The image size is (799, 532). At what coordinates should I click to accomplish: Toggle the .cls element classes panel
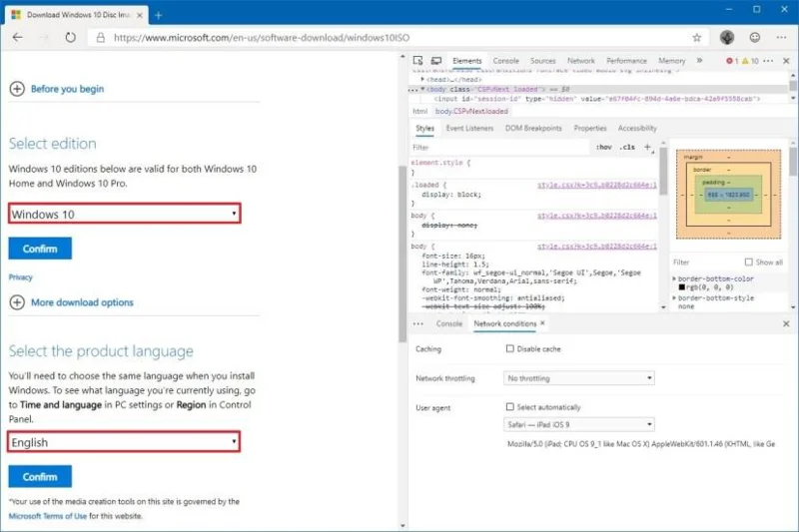click(627, 147)
